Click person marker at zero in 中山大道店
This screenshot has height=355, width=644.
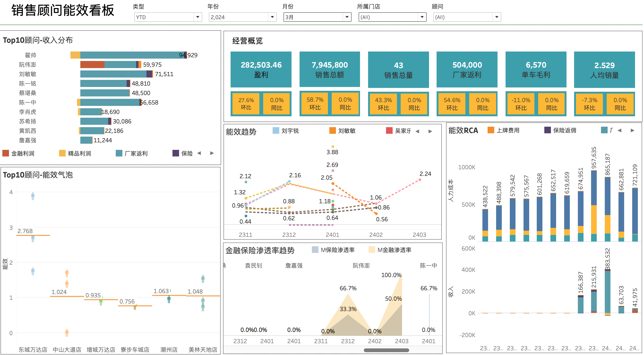(x=67, y=333)
